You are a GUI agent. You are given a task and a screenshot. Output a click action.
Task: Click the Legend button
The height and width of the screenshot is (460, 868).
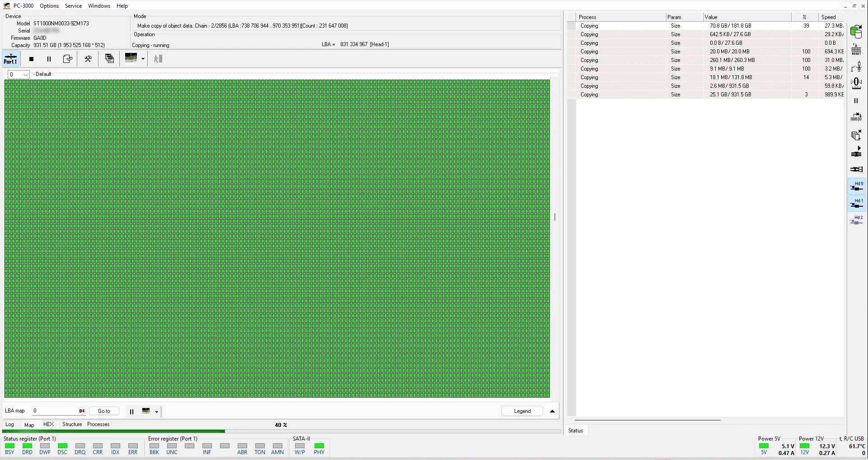pyautogui.click(x=522, y=411)
